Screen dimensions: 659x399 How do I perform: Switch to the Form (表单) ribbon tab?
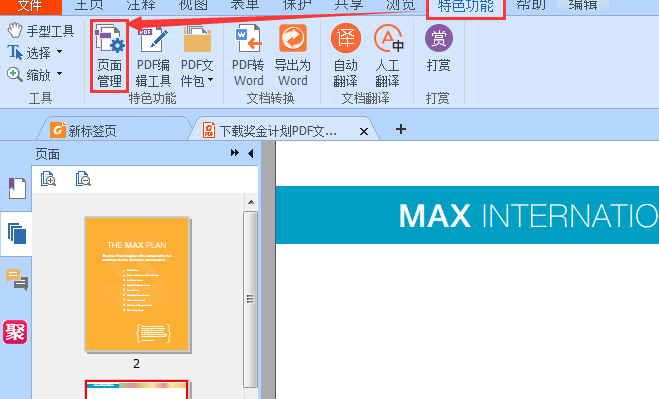coord(245,5)
